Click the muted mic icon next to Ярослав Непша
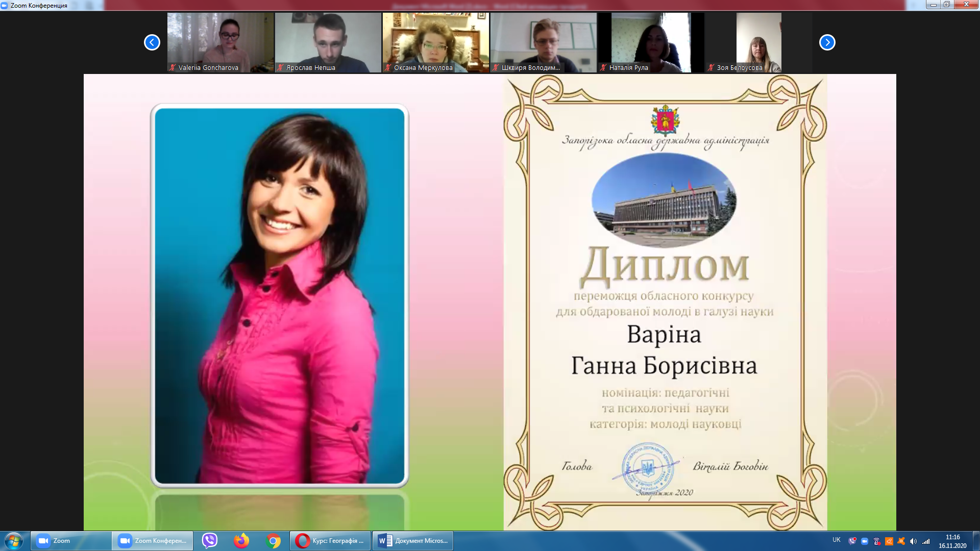Image resolution: width=980 pixels, height=551 pixels. (280, 67)
